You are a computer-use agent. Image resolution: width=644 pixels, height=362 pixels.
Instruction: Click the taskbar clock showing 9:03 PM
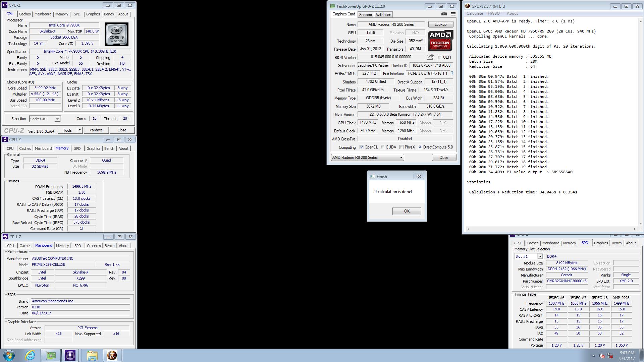point(627,353)
